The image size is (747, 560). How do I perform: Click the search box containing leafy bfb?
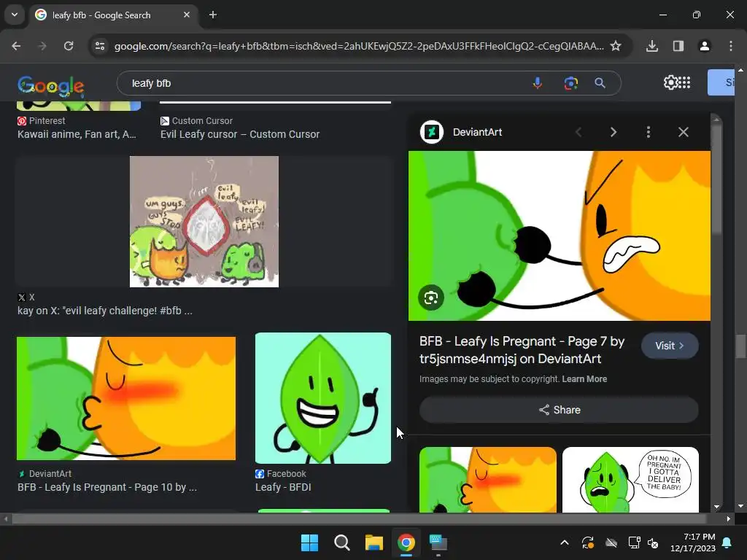pyautogui.click(x=324, y=83)
